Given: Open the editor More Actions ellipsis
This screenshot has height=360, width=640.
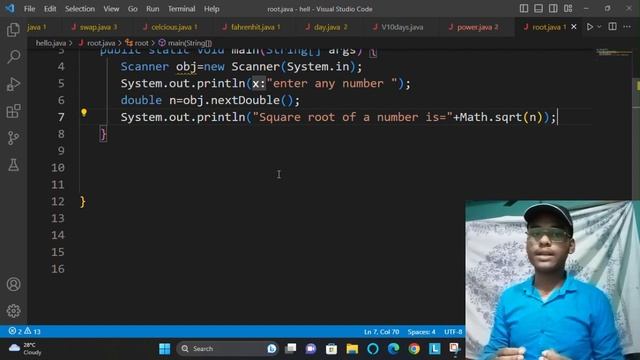Looking at the screenshot, I should coord(627,27).
